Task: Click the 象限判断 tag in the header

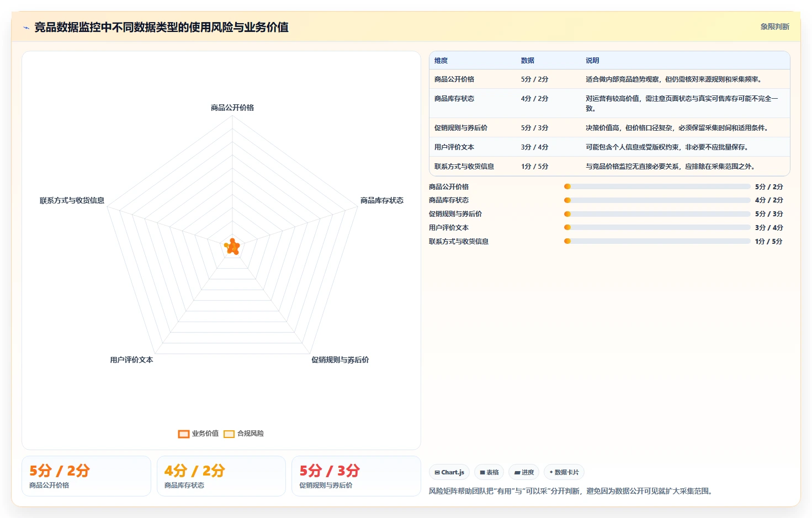Action: tap(774, 26)
